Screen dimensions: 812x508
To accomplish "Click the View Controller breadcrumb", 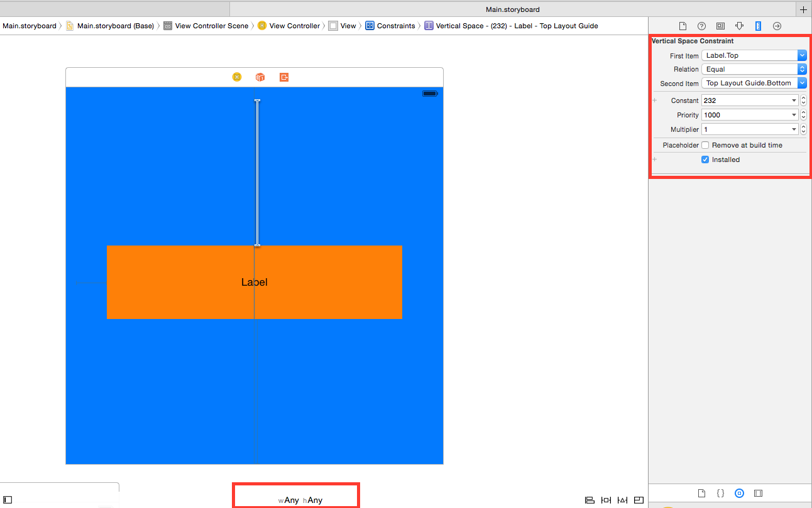I will click(289, 26).
